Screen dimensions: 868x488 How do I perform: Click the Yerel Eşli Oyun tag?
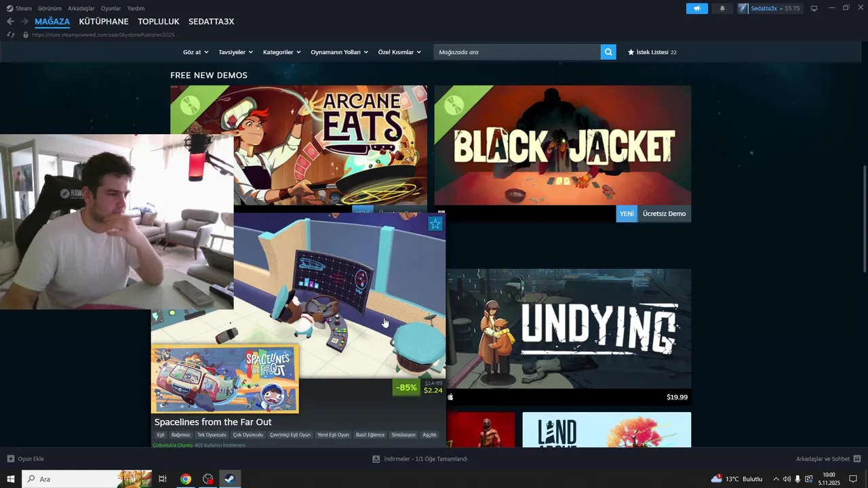(333, 435)
